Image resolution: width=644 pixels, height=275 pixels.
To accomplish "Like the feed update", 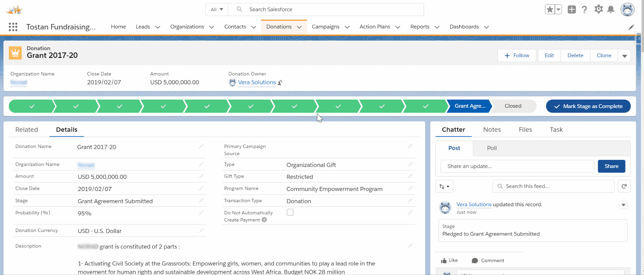I will (x=450, y=260).
